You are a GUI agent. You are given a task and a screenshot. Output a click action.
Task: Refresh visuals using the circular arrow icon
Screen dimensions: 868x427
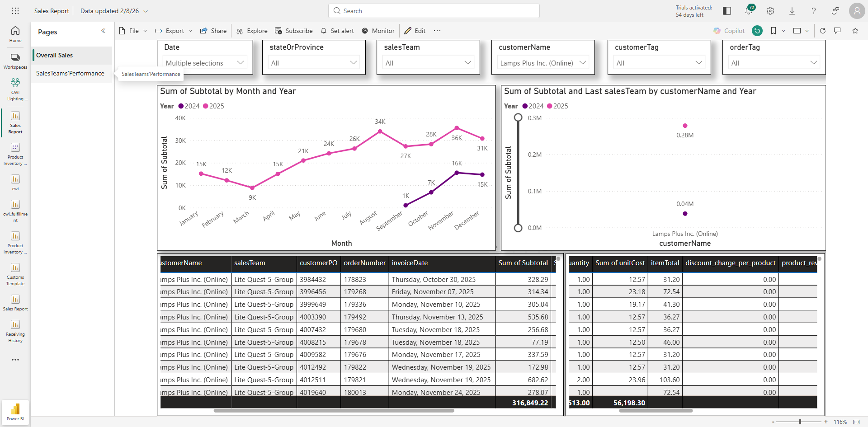coord(823,31)
